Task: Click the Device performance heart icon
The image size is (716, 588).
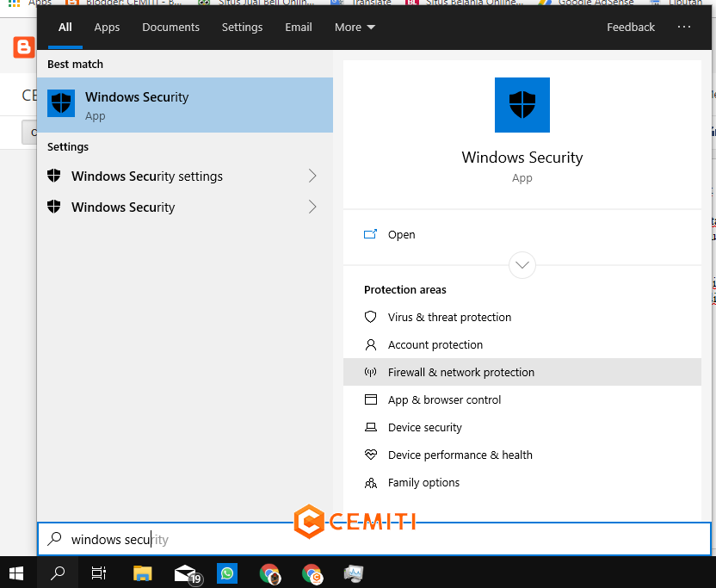Action: tap(371, 455)
